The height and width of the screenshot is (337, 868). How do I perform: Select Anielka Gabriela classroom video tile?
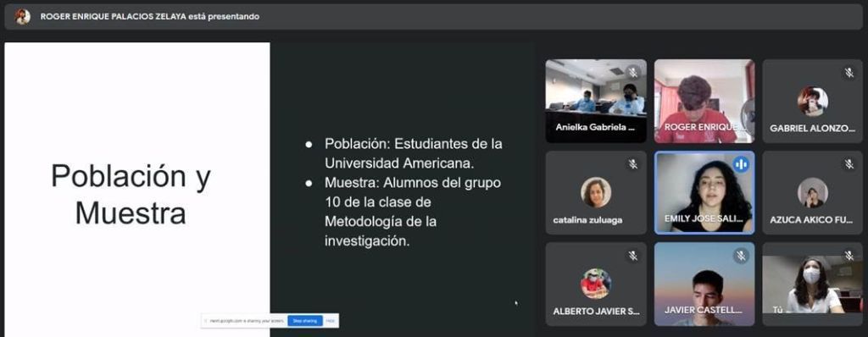(x=596, y=102)
